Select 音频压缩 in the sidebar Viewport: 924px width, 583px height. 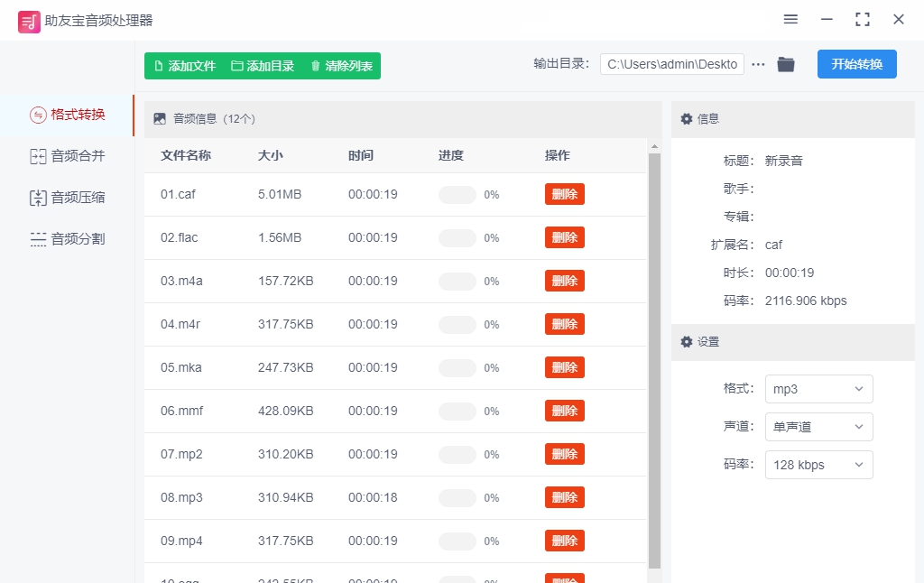(68, 198)
